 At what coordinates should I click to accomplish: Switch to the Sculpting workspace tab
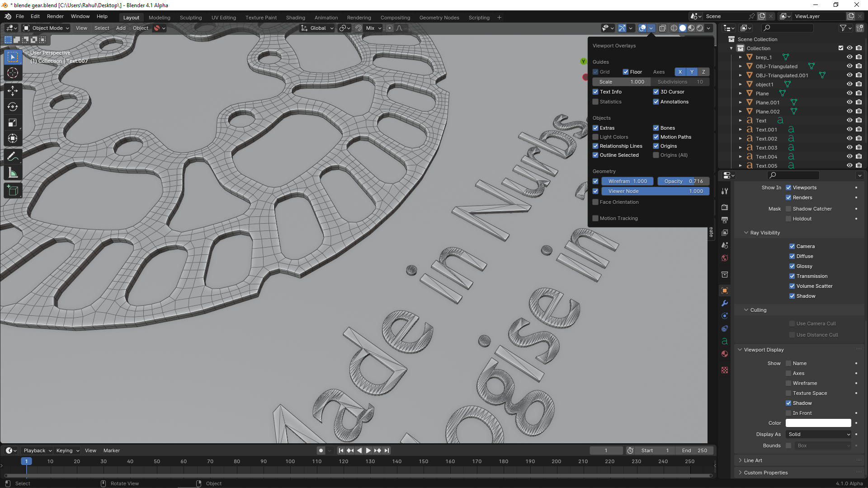191,18
